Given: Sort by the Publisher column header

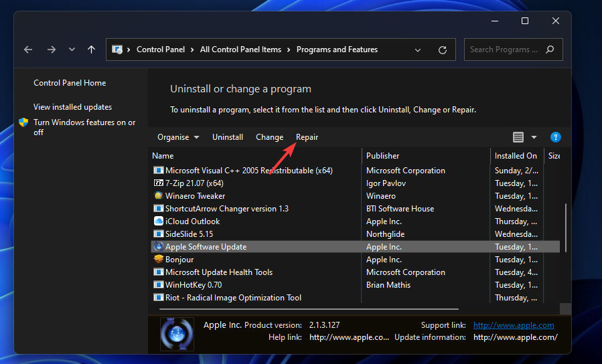Looking at the screenshot, I should (x=383, y=156).
